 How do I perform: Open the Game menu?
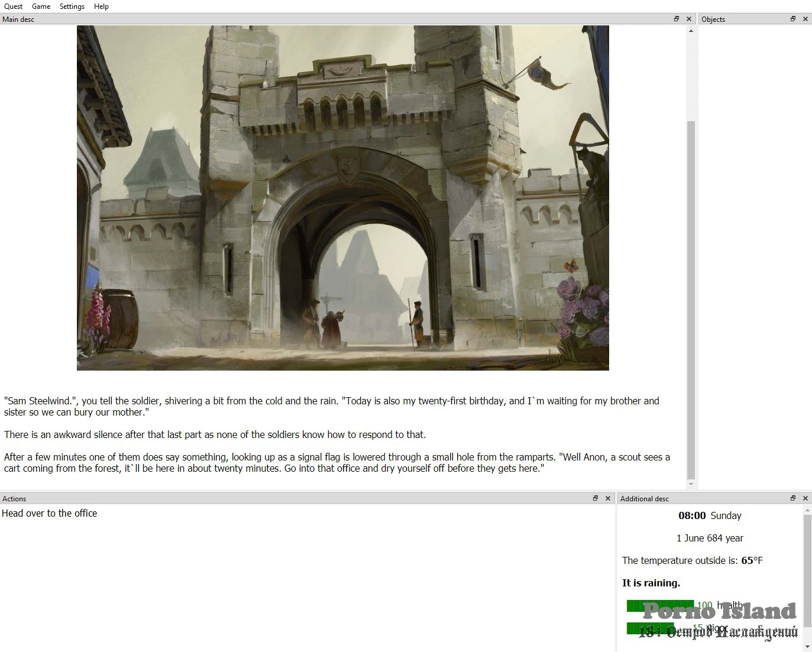pyautogui.click(x=41, y=7)
